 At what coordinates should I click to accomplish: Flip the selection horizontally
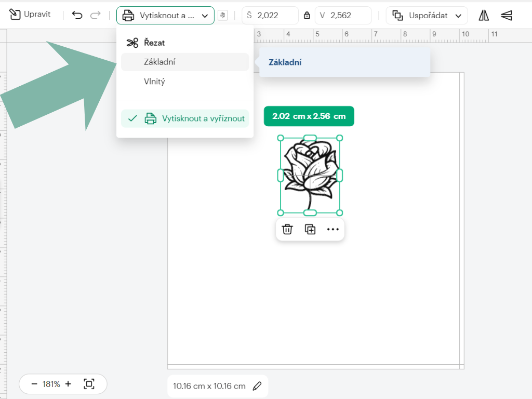[484, 15]
